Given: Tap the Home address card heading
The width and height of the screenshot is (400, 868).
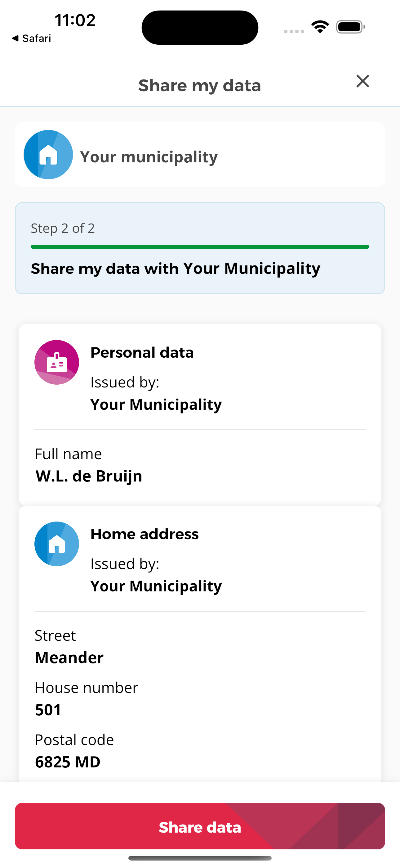Looking at the screenshot, I should click(x=145, y=534).
